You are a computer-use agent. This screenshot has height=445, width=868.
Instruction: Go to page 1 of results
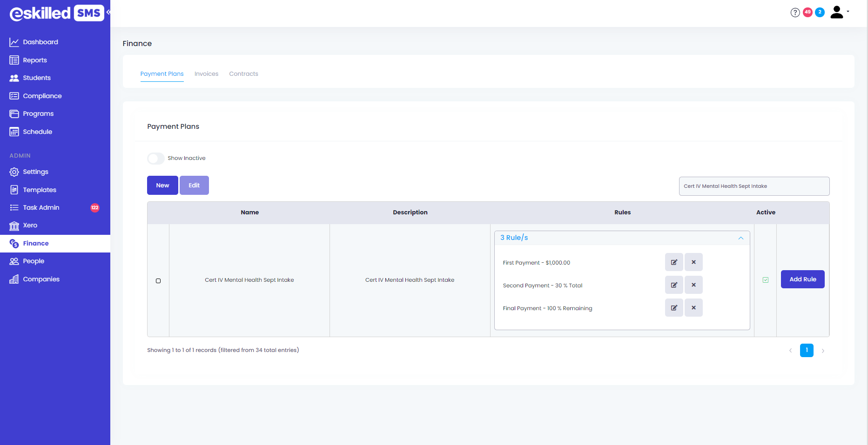tap(807, 350)
